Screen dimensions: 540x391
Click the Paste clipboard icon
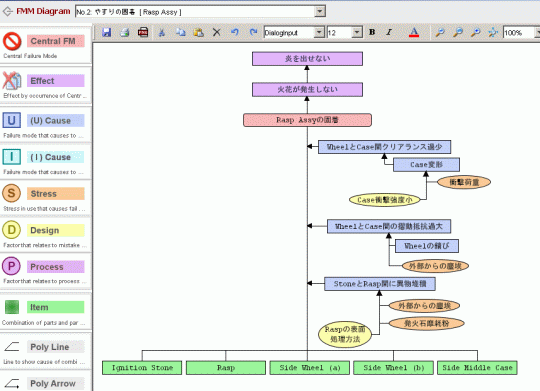click(x=198, y=32)
